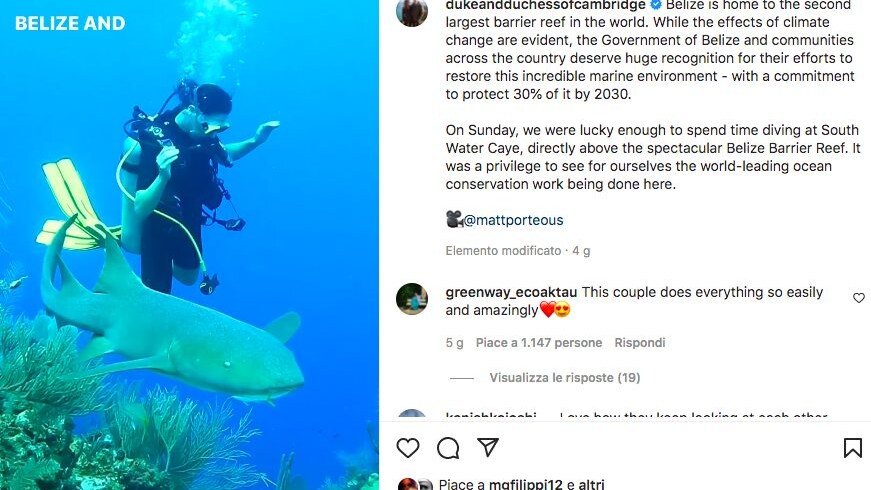Reply to comment via 'Rispondi'
The image size is (871, 490).
pyautogui.click(x=640, y=343)
